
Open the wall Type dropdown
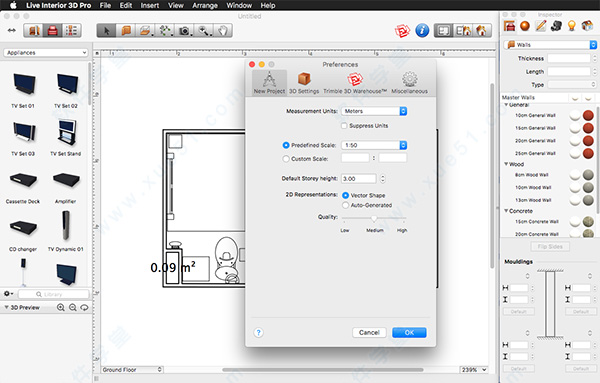572,85
